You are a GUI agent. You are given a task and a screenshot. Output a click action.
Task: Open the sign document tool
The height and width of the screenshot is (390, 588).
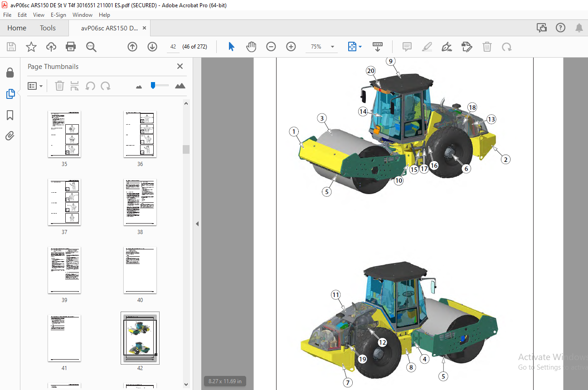[x=447, y=47]
